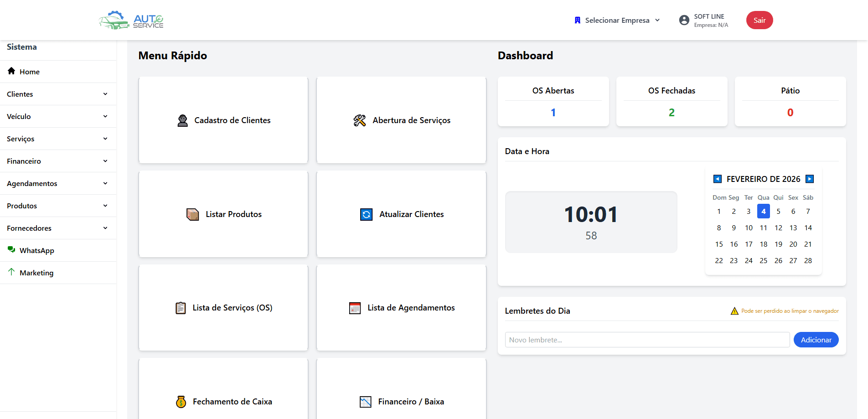Click the Lista de Agendamentos calendar icon
Image resolution: width=868 pixels, height=419 pixels.
[x=355, y=308]
